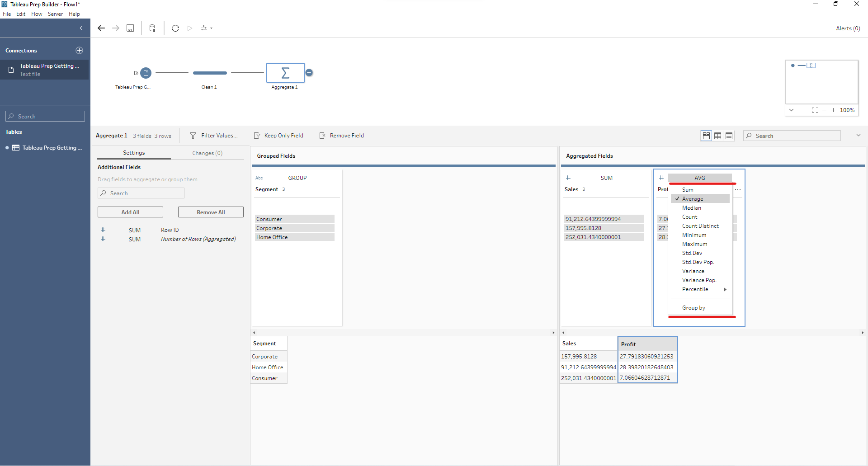Choose Average from aggregation menu

click(700, 199)
